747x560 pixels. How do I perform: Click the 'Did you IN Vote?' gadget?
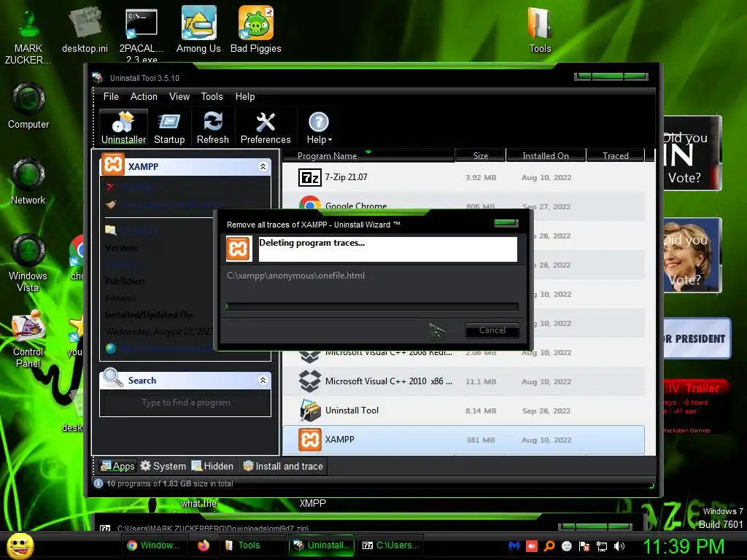point(692,153)
